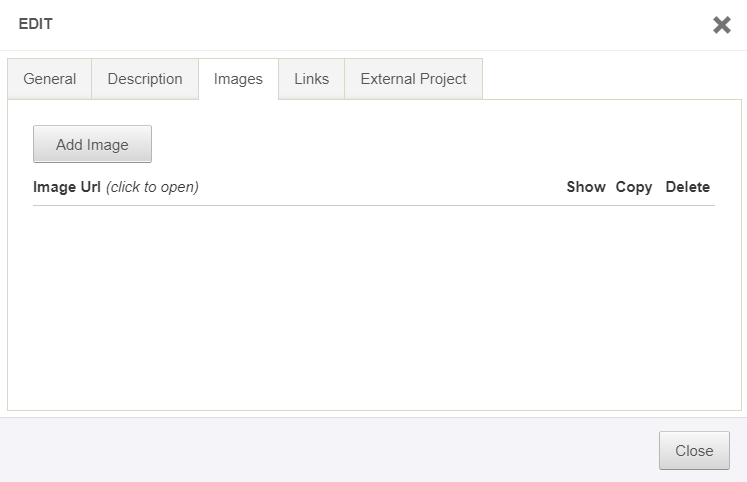Viewport: 747px width, 482px height.
Task: Click blank tab strip right of External Project
Action: coord(610,79)
